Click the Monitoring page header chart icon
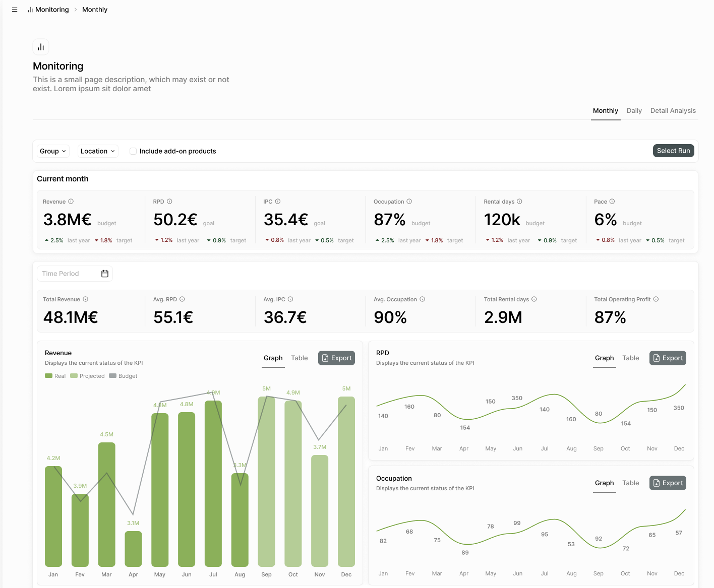 click(x=40, y=46)
